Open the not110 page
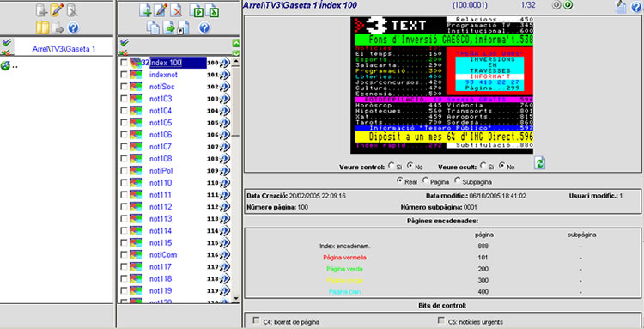 point(161,183)
